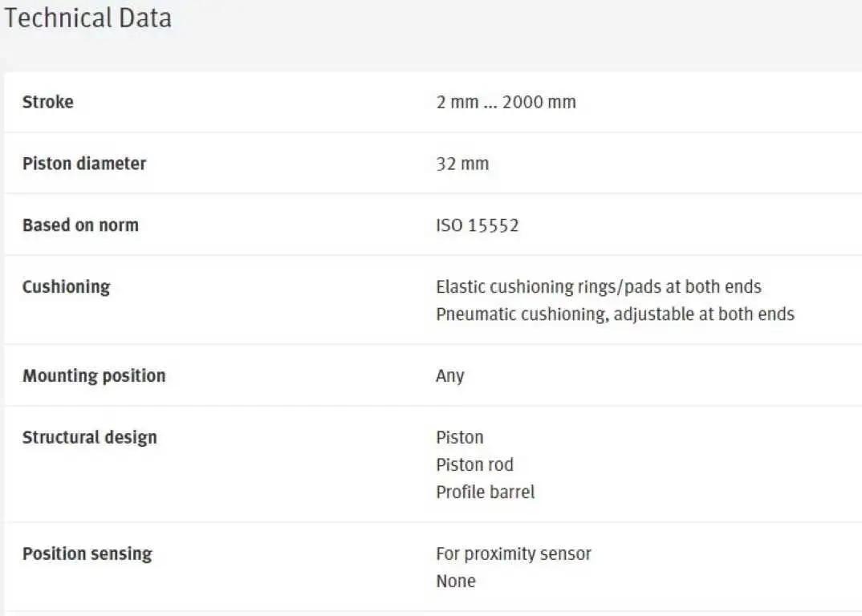Select the Piston diameter label
The width and height of the screenshot is (862, 616).
[x=84, y=164]
